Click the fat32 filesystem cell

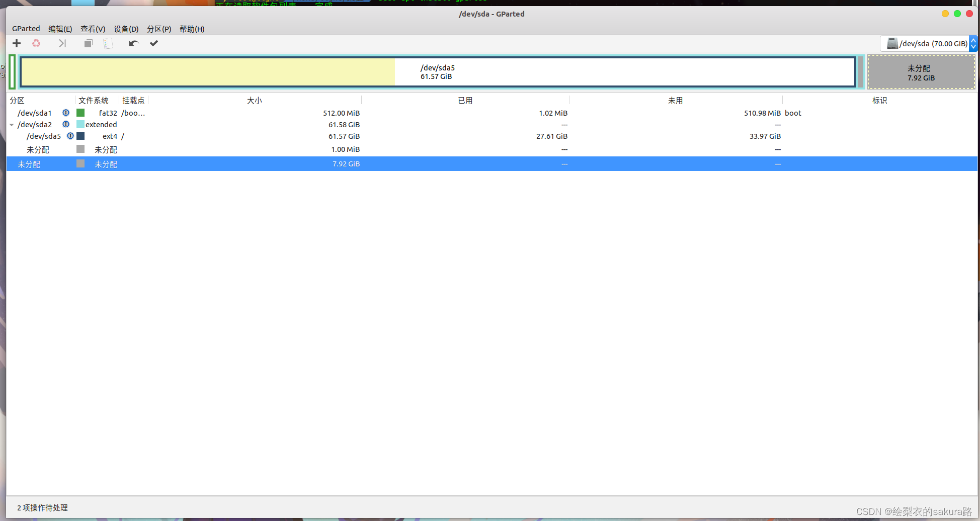(x=108, y=113)
